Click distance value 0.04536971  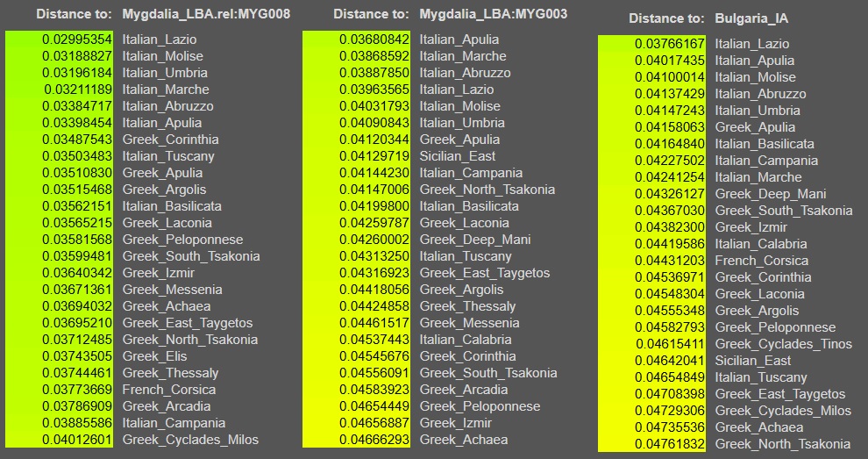670,277
